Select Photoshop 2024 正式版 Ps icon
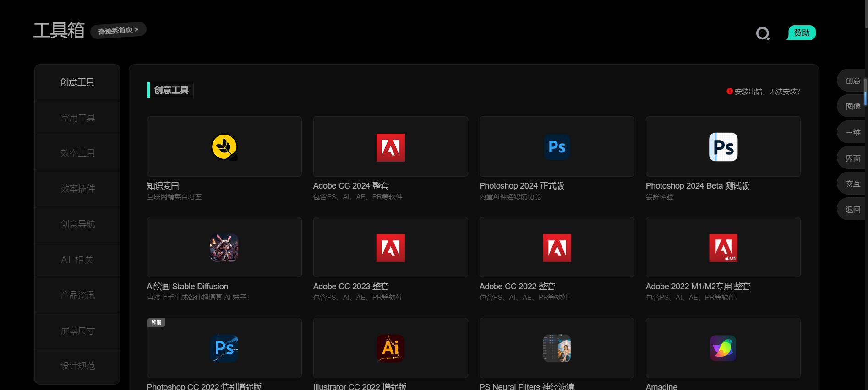The image size is (868, 390). [x=557, y=147]
